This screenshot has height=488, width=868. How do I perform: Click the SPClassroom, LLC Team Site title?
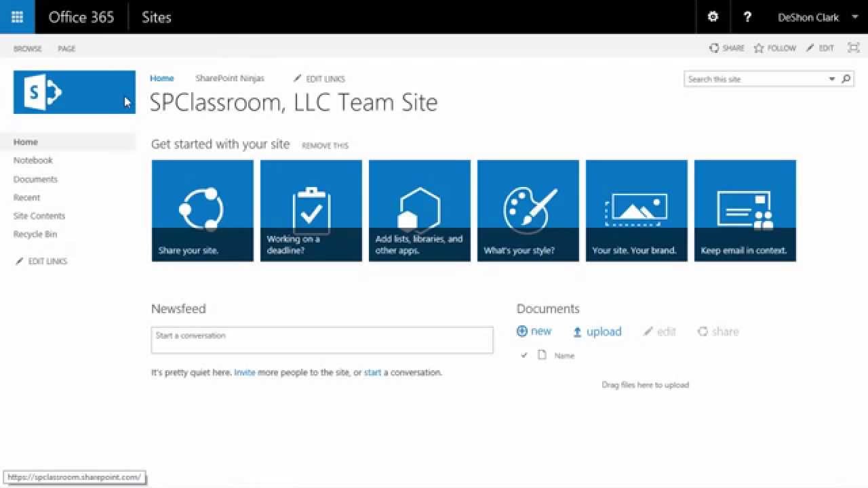294,102
